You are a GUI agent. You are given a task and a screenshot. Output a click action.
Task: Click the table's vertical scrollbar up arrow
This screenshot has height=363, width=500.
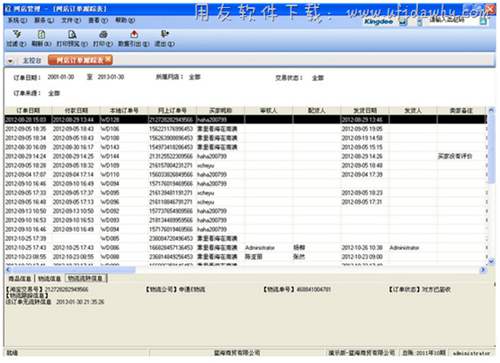(491, 110)
